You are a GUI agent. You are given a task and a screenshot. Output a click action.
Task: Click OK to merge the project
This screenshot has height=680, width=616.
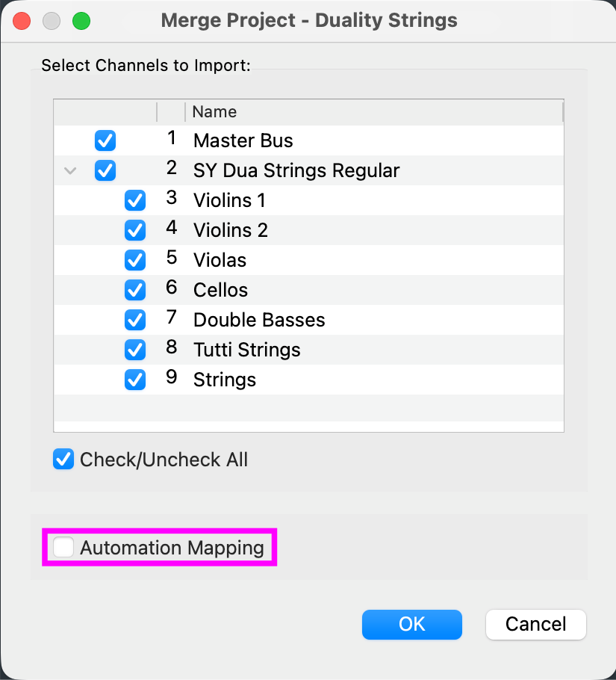(411, 624)
